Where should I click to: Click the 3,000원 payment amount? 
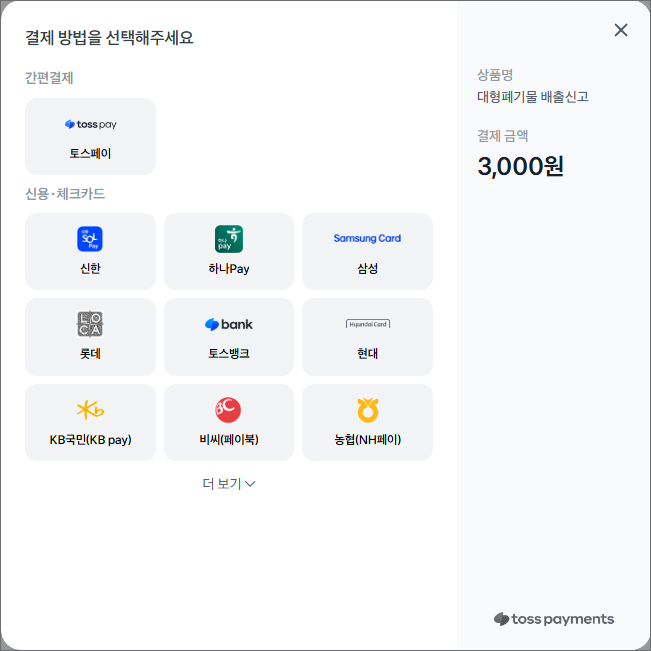pyautogui.click(x=521, y=166)
